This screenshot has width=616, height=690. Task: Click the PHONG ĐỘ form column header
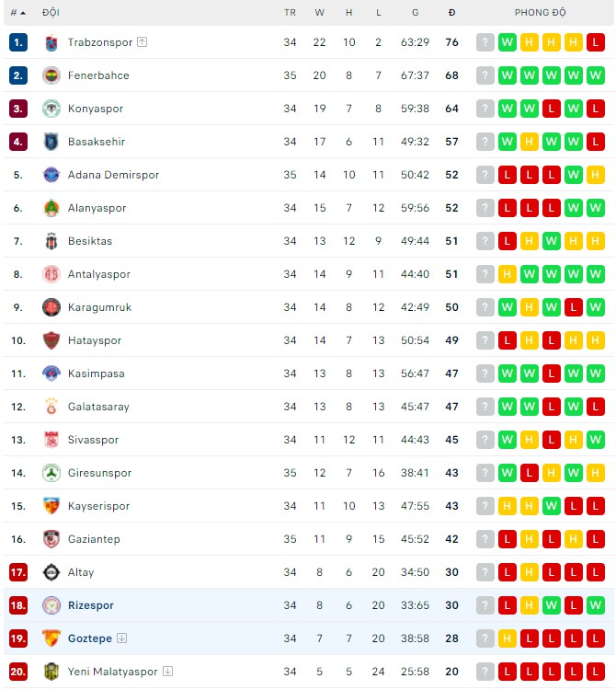[540, 13]
